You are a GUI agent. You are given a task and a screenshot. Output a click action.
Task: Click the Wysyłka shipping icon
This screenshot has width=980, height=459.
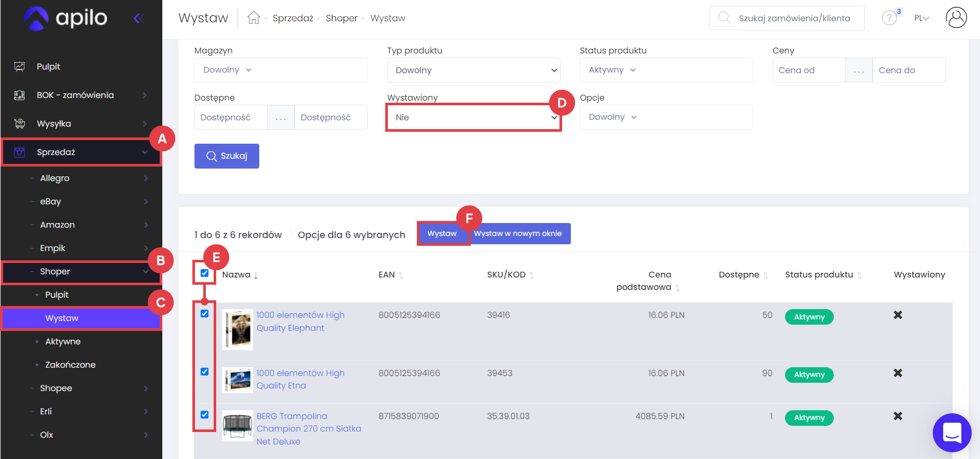tap(20, 123)
